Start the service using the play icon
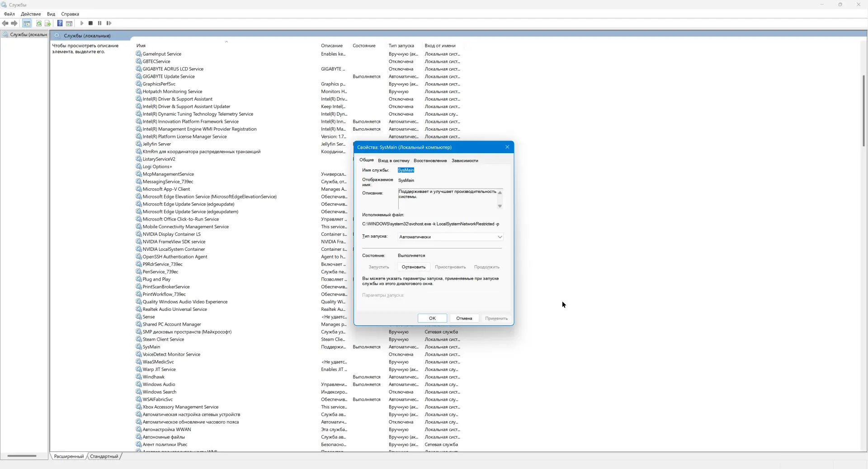Screen dimensions: 868x469 tap(81, 23)
